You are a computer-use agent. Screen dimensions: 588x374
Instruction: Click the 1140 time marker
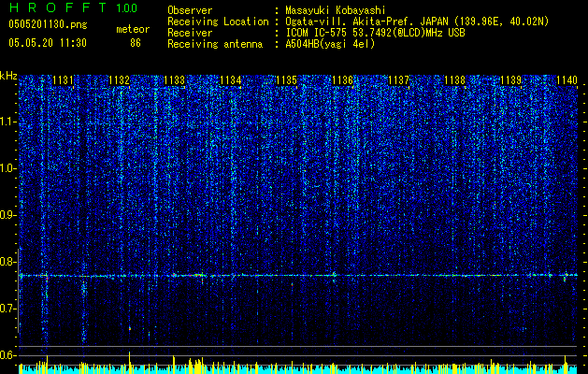[x=566, y=79]
